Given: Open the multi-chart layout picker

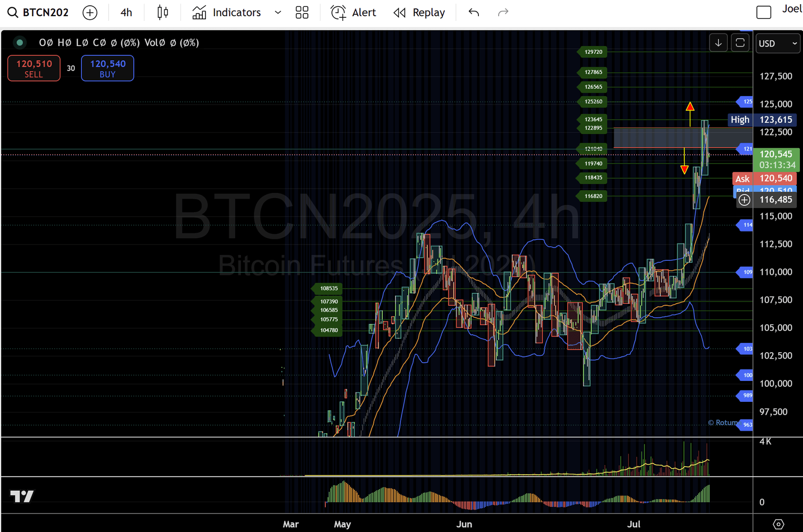Looking at the screenshot, I should tap(302, 12).
